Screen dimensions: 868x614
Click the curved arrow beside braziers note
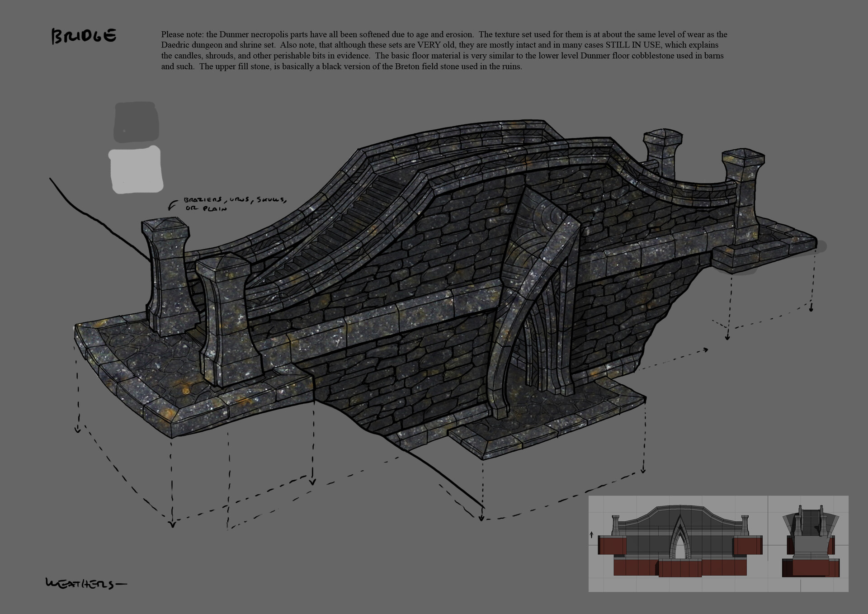coord(172,206)
